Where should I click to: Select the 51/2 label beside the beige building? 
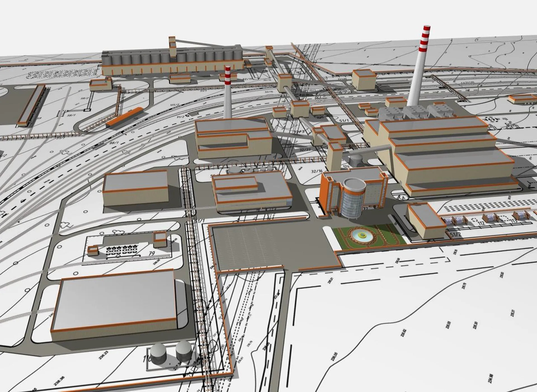tap(456, 235)
